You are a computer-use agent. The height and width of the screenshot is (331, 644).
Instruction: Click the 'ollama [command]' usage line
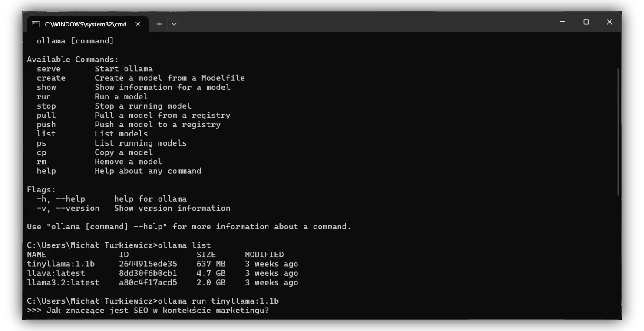point(75,41)
